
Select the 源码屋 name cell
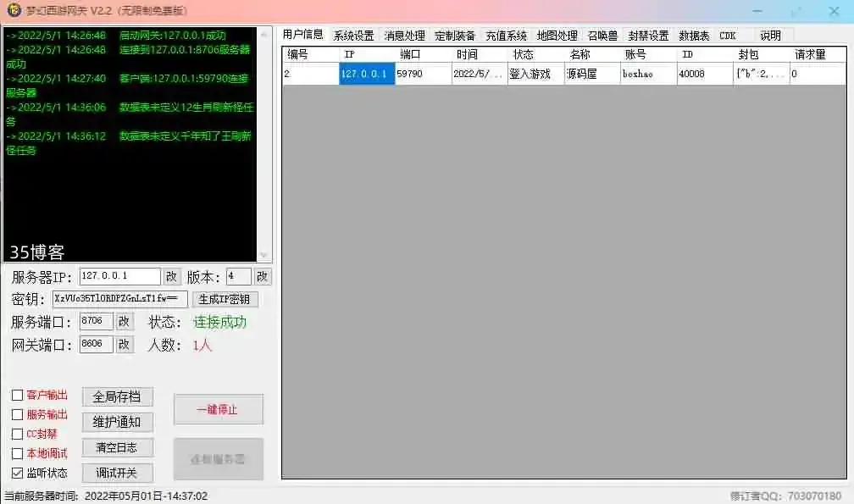(592, 74)
